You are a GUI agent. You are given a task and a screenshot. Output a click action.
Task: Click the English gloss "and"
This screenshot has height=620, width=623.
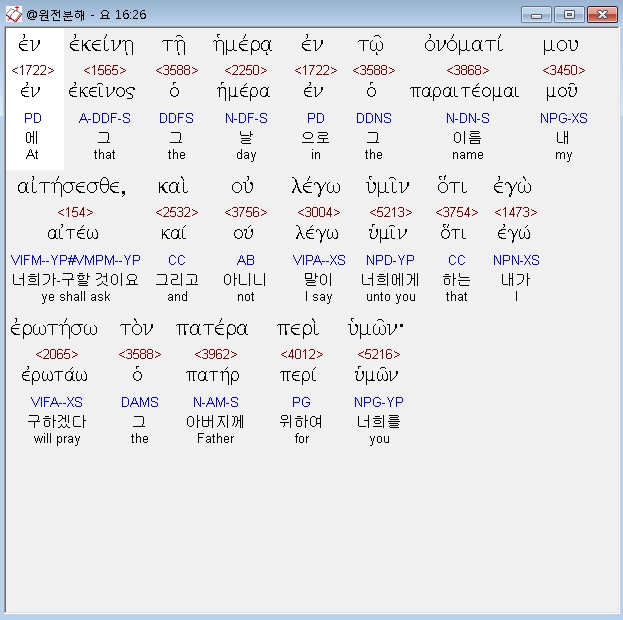pos(177,296)
